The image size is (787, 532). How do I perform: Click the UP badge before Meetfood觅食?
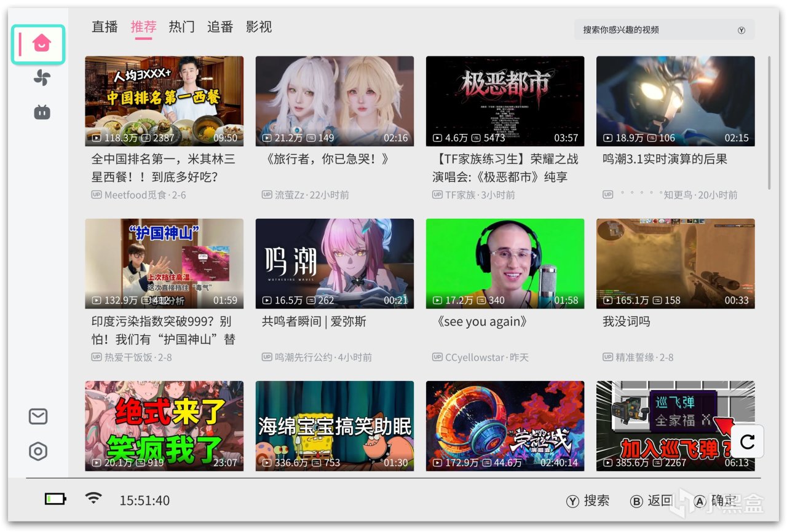(97, 195)
